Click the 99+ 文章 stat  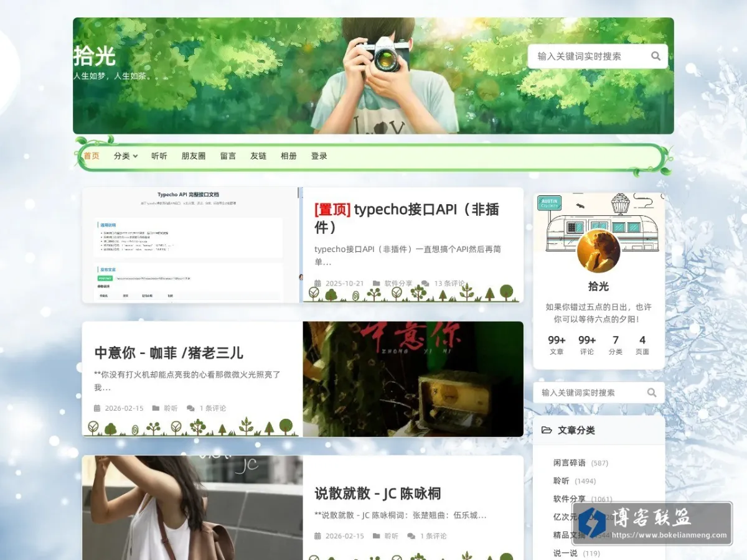(x=557, y=345)
